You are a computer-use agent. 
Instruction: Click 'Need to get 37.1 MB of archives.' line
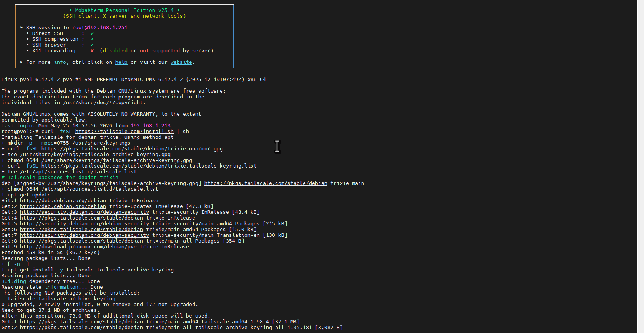[50, 310]
